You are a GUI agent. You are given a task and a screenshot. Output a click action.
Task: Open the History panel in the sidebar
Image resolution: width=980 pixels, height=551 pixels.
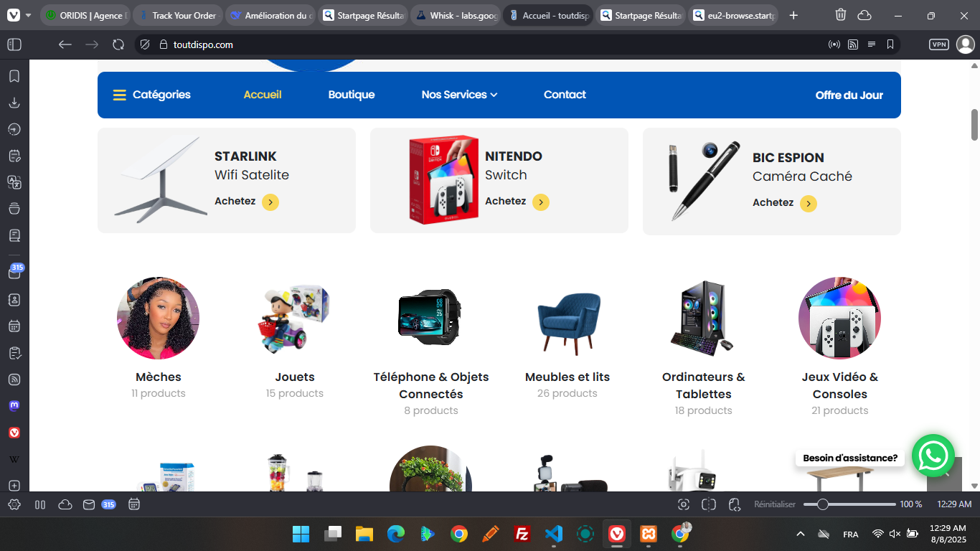click(14, 129)
